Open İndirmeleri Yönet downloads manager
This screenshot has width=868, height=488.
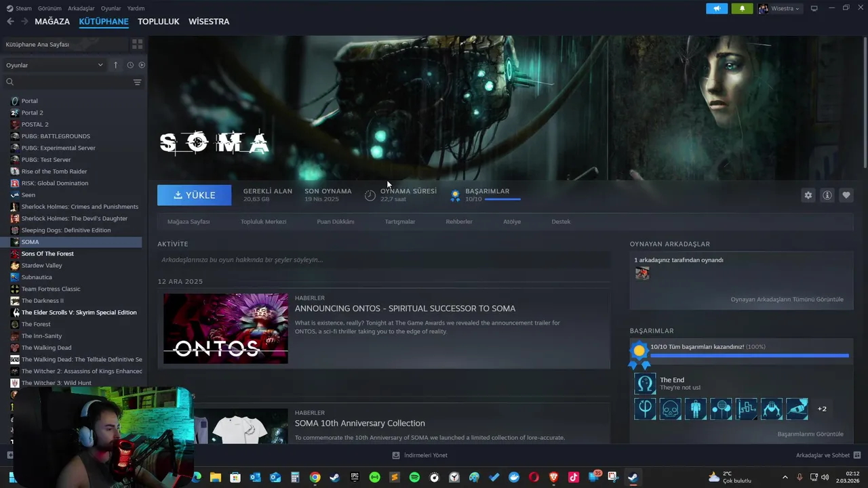click(420, 455)
